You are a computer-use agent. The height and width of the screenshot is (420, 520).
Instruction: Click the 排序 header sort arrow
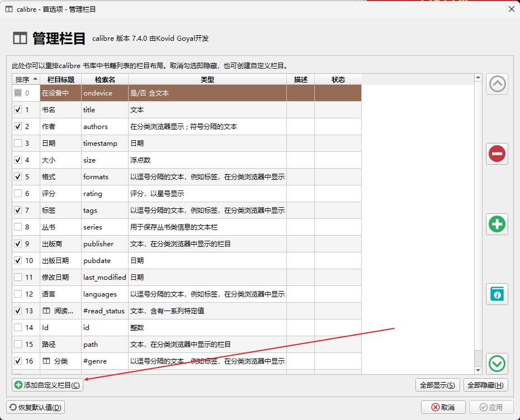[x=36, y=79]
